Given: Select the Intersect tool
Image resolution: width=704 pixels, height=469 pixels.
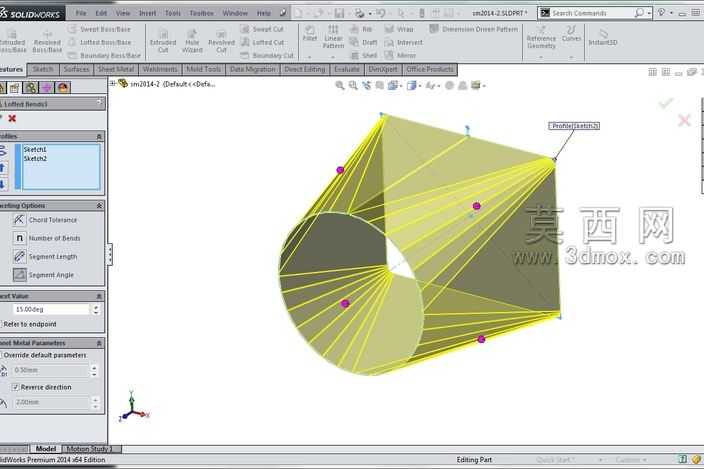Looking at the screenshot, I should point(403,42).
